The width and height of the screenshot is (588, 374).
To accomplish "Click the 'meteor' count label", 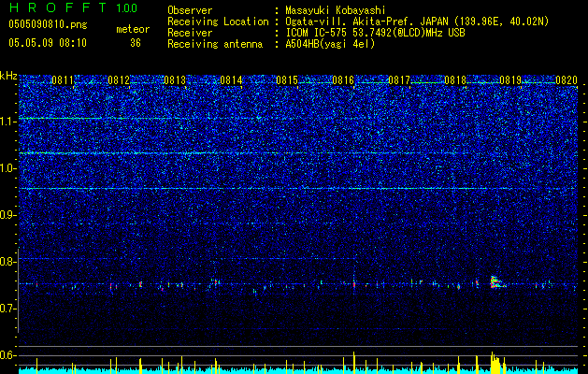I will coord(133,29).
